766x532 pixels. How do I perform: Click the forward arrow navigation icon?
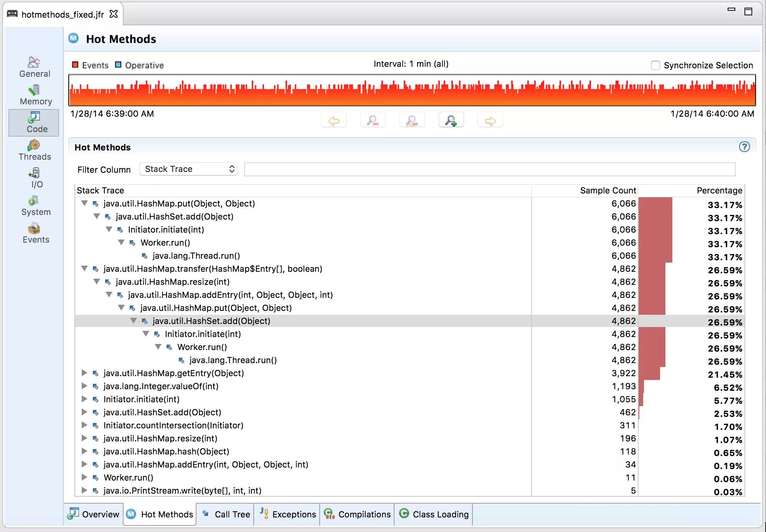pos(490,121)
